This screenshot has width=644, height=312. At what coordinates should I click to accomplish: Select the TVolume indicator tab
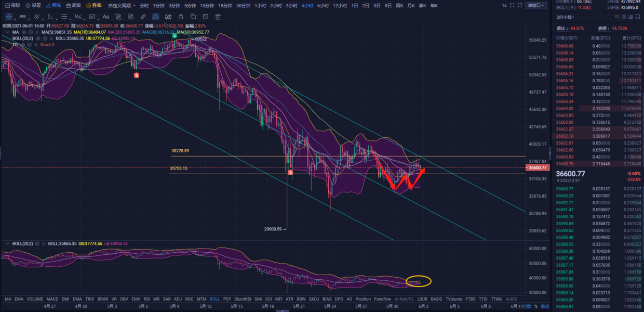point(453,300)
